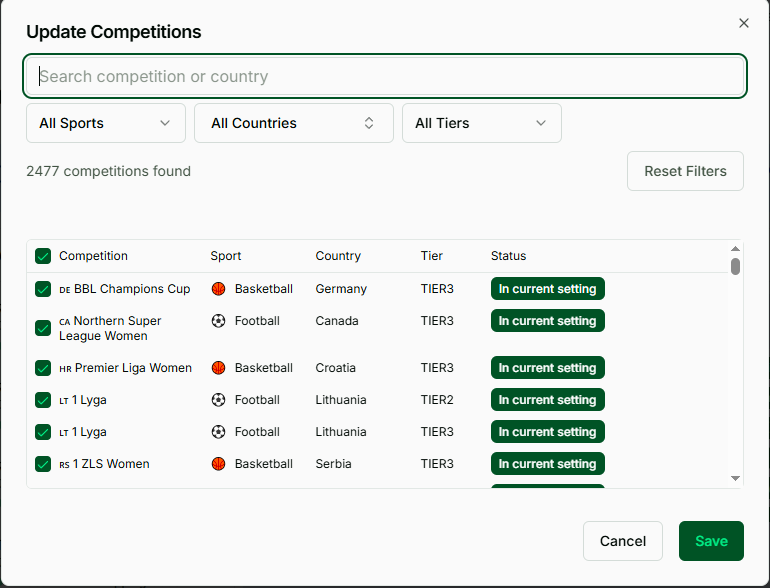The height and width of the screenshot is (588, 770).
Task: Uncheck the Premier Liga Women checkbox
Action: point(43,368)
